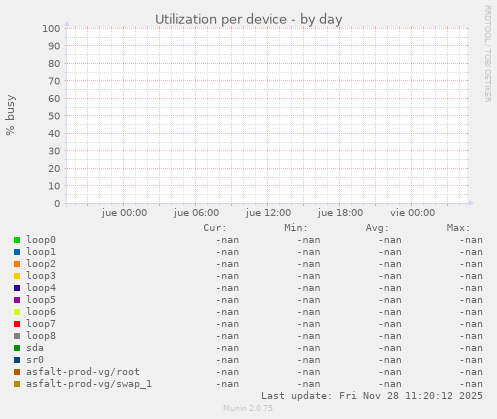Click the 80 y-axis value
Viewport: 497px width, 419px height.
click(54, 64)
